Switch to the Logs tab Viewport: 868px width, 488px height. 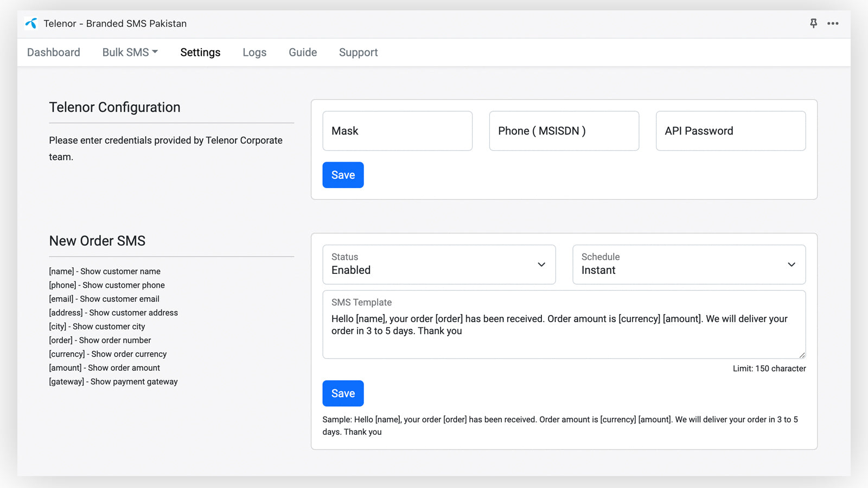click(x=254, y=53)
